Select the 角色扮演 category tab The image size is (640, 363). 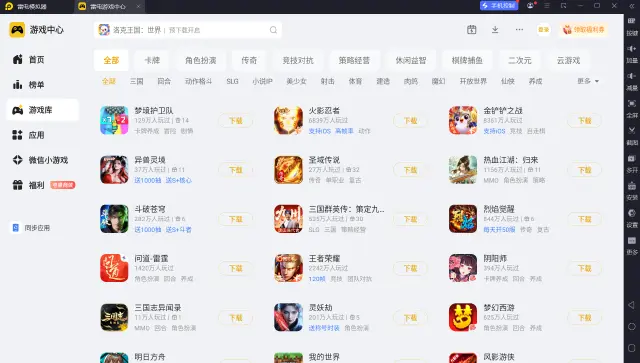(x=200, y=60)
